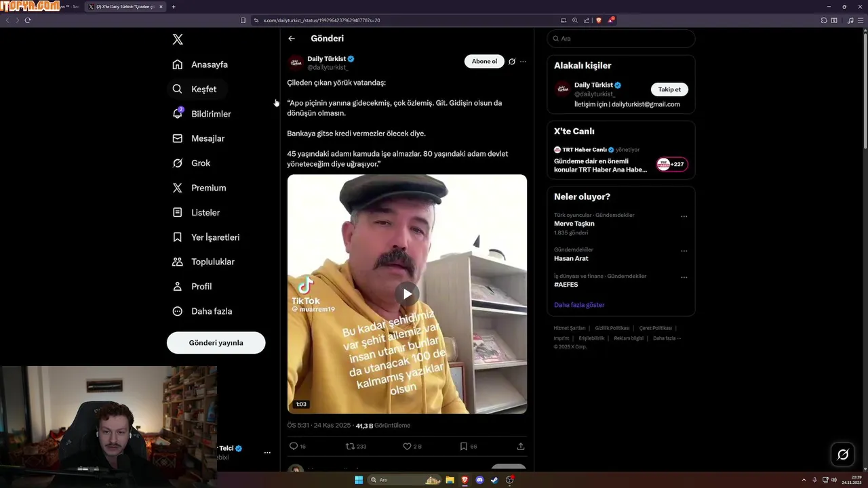The image size is (868, 488).
Task: Click the share icon under the post
Action: (x=521, y=447)
